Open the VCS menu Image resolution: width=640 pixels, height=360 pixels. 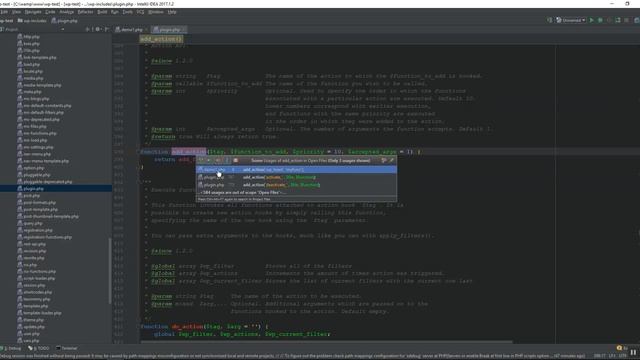[x=140, y=12]
